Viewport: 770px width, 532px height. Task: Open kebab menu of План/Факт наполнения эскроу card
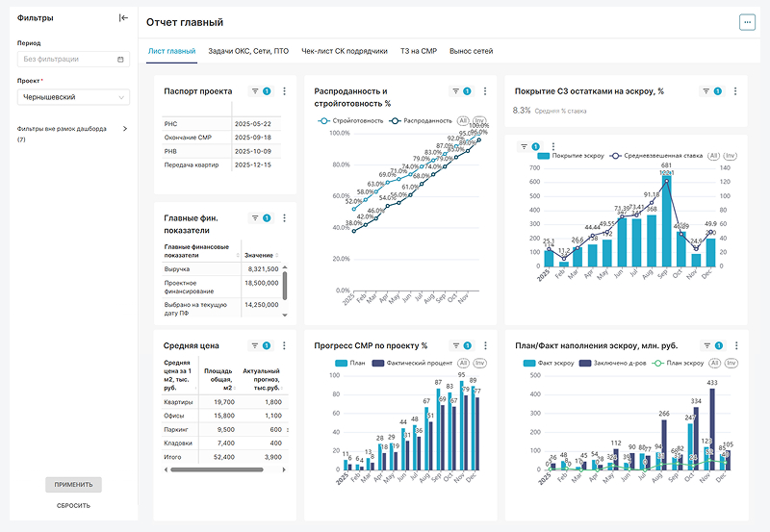click(736, 345)
